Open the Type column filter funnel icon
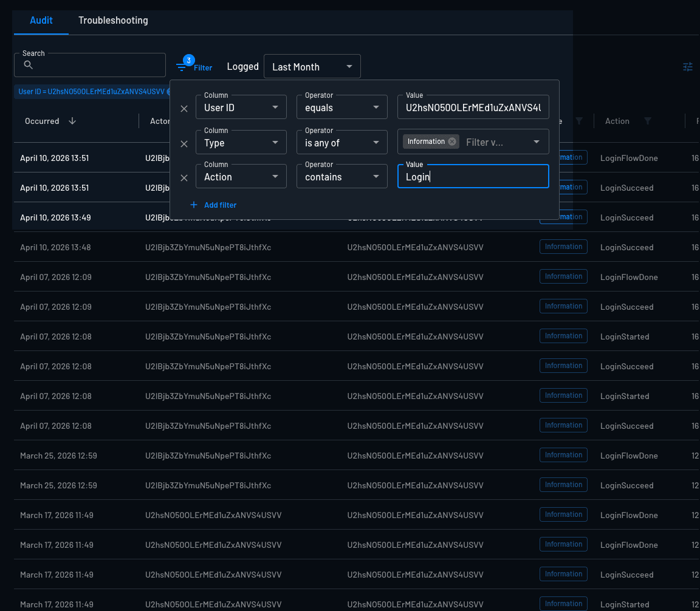The image size is (700, 611). (x=579, y=121)
